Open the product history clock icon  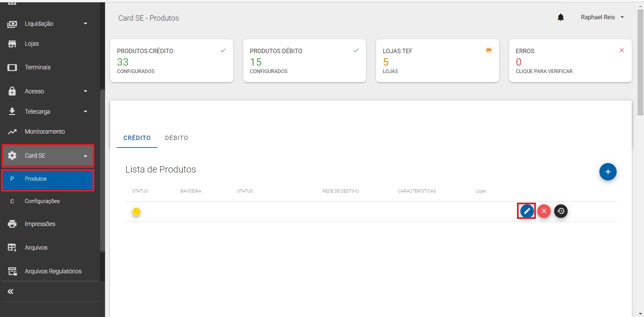[x=561, y=211]
